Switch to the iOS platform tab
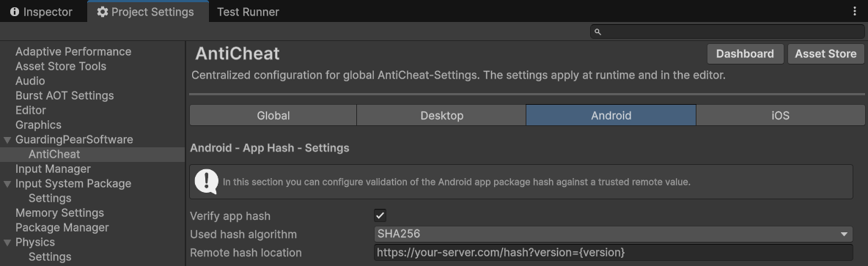Screen dimensions: 868x266 pos(780,115)
